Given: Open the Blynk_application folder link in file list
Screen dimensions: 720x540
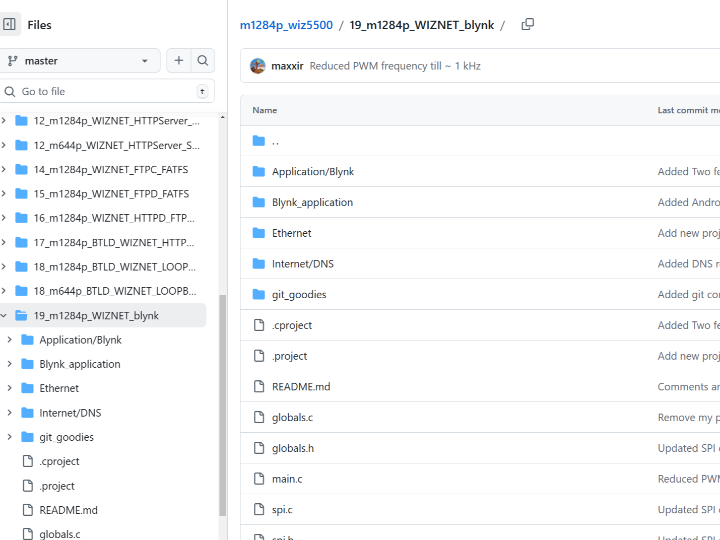Looking at the screenshot, I should (312, 202).
